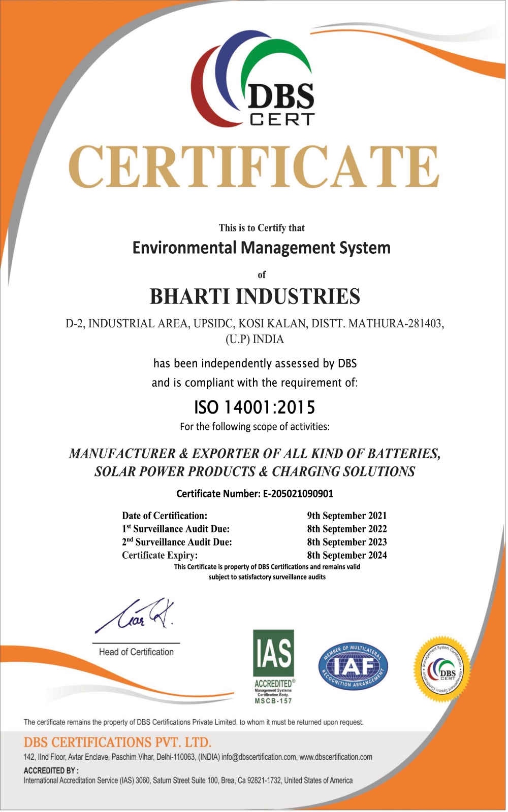Viewport: 508px width, 812px height.
Task: Click the DBS CERTIFICATIONS PVT. LTD. footer title
Action: click(x=117, y=742)
